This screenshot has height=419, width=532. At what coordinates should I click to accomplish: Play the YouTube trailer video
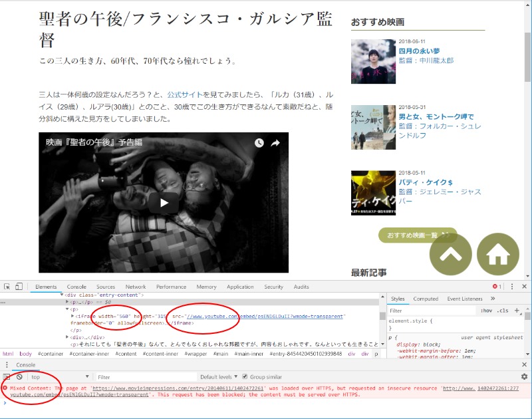point(164,203)
